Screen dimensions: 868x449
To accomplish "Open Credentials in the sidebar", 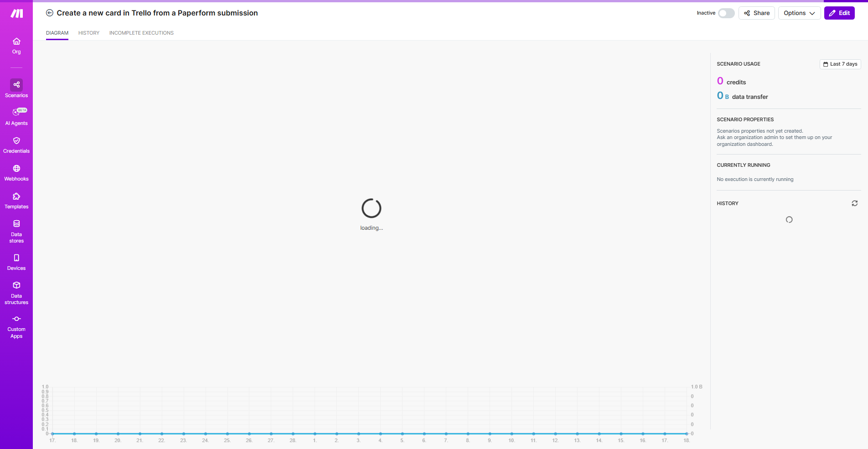I will pos(16,145).
